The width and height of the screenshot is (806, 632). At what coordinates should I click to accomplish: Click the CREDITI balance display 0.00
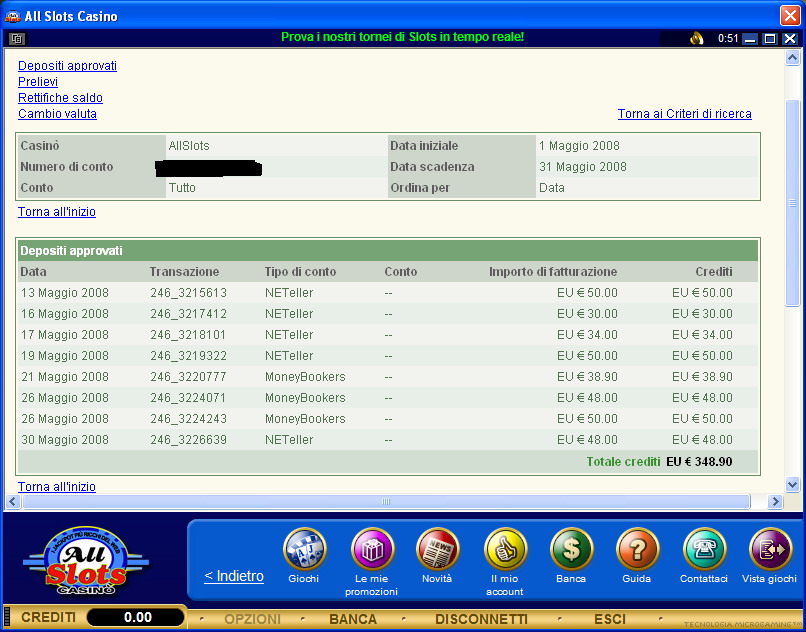[x=137, y=617]
